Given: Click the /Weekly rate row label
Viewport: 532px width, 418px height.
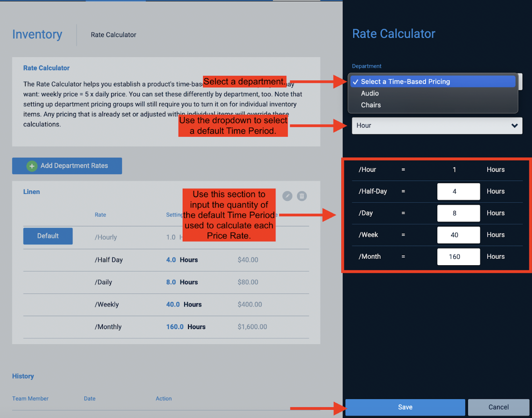Looking at the screenshot, I should pyautogui.click(x=106, y=305).
